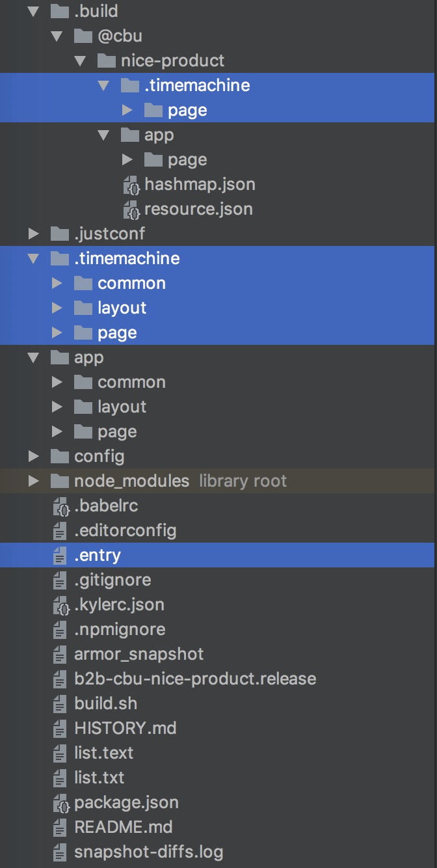This screenshot has width=437, height=868.
Task: Click the .justconf folder icon
Action: 60,234
